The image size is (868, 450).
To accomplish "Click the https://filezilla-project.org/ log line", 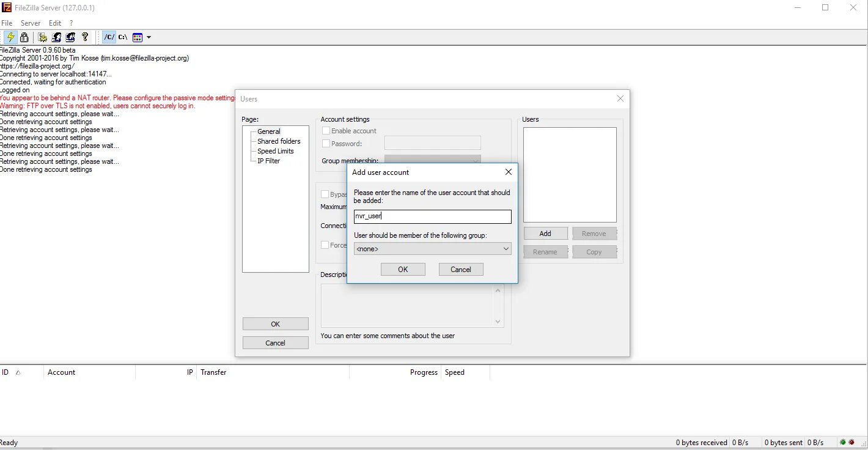I will click(37, 66).
